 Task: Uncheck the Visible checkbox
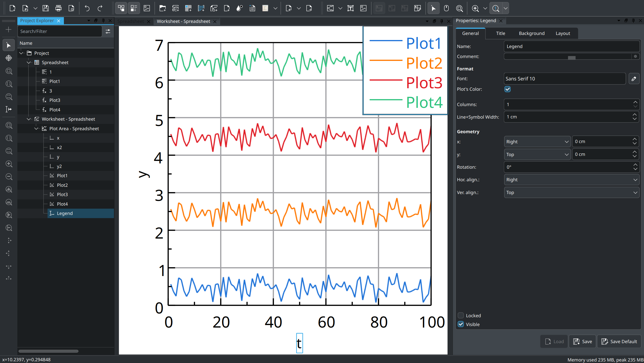[461, 324]
